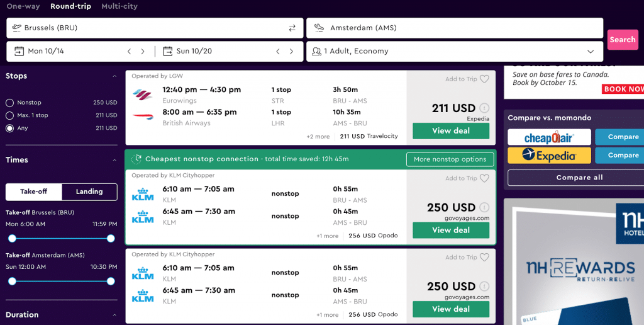Image resolution: width=644 pixels, height=325 pixels.
Task: Go to next day for Sun 10/20
Action: [291, 52]
